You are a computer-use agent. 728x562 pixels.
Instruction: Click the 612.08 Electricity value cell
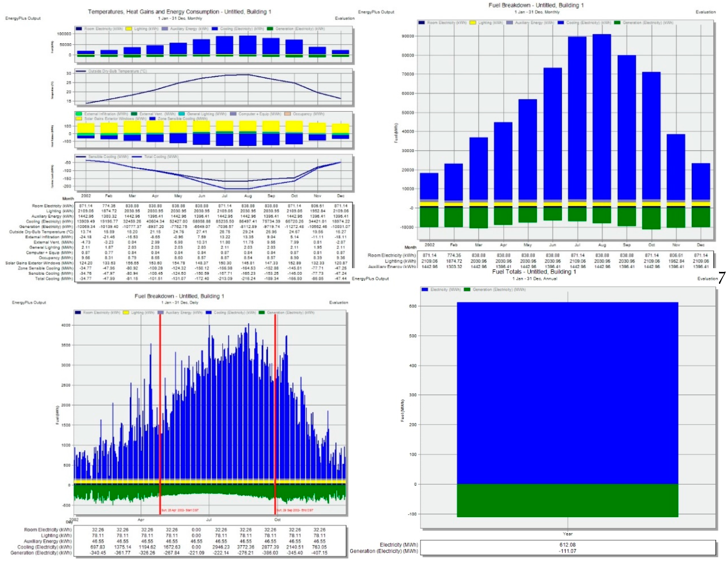point(567,545)
